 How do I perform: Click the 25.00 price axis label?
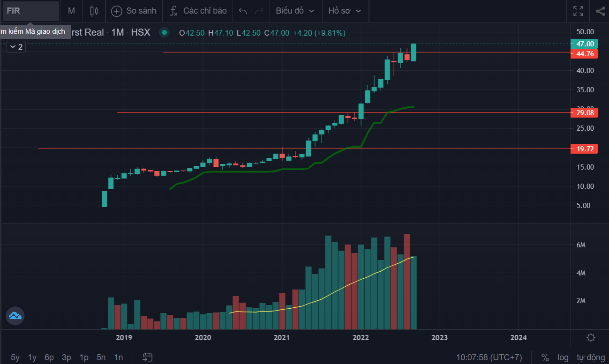(586, 128)
